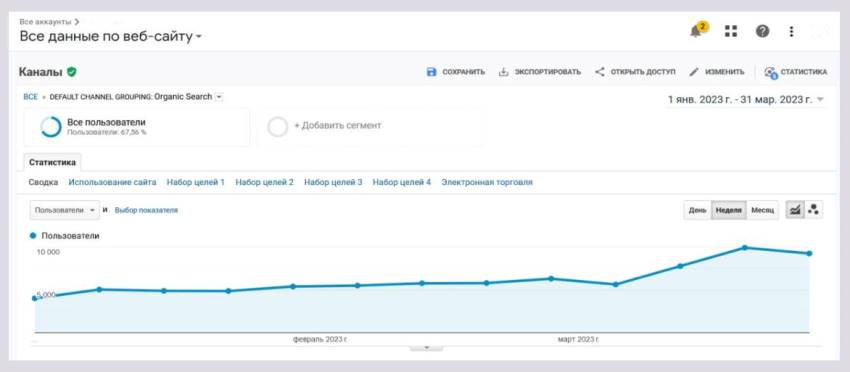
Task: Open the date range dropdown
Action: pos(746,99)
